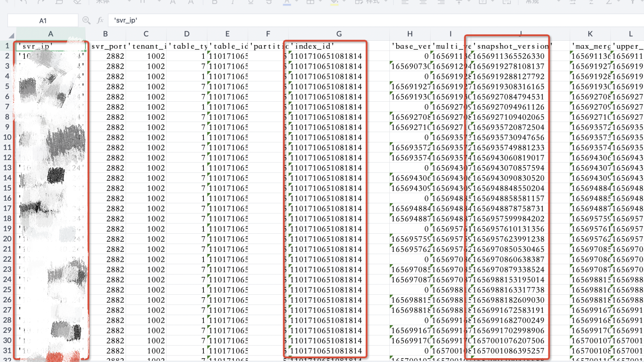Click the index_id cell in row 18

[339, 218]
